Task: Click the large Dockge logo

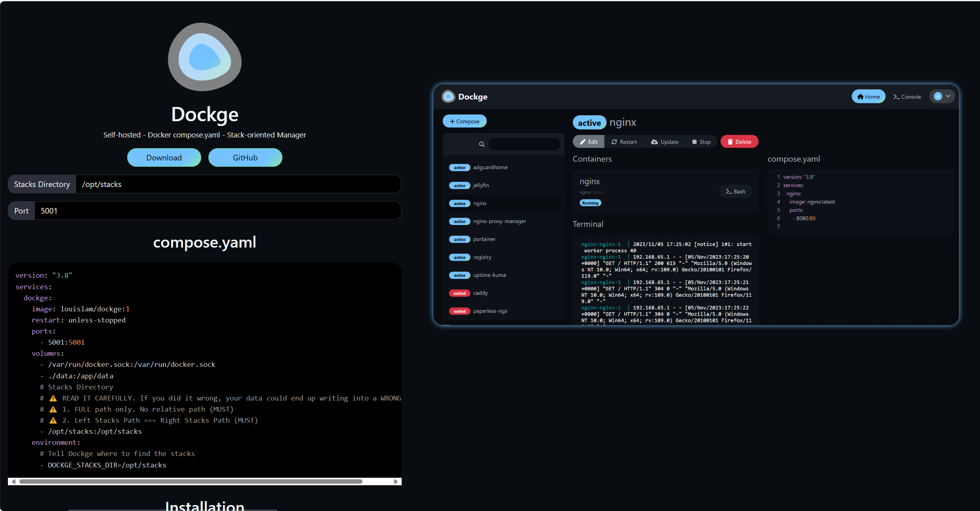Action: pyautogui.click(x=204, y=57)
